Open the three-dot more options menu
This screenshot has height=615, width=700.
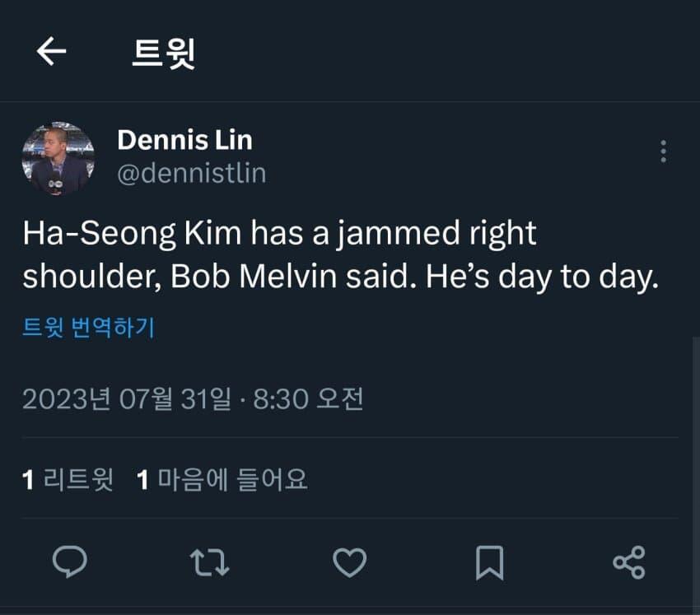click(x=663, y=151)
